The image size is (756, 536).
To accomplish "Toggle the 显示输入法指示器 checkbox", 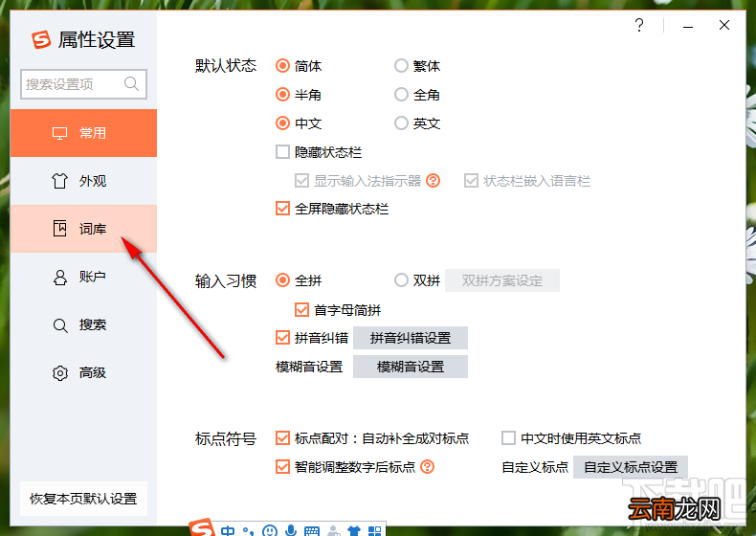I will [x=301, y=181].
